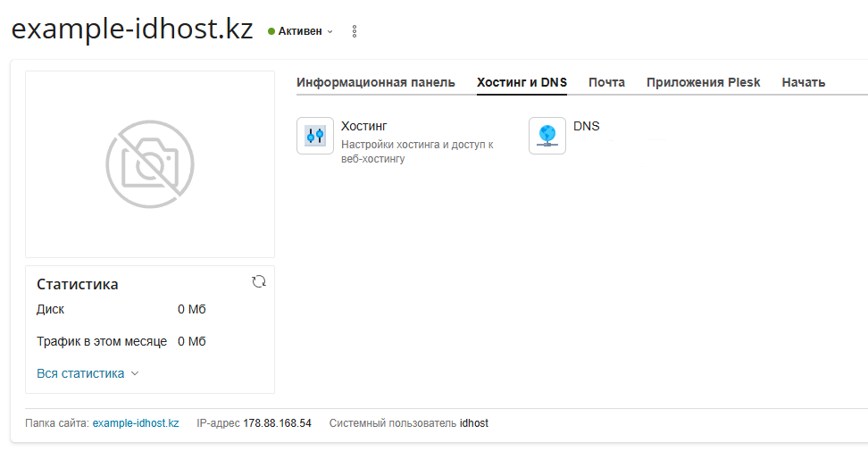
Task: Switch to the Начать tab
Action: (x=803, y=82)
